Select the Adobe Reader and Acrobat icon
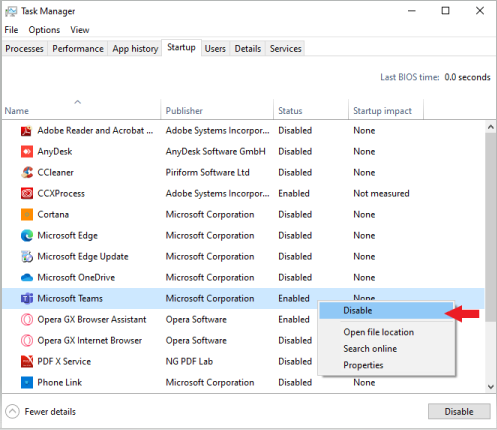This screenshot has width=497, height=430. (27, 131)
